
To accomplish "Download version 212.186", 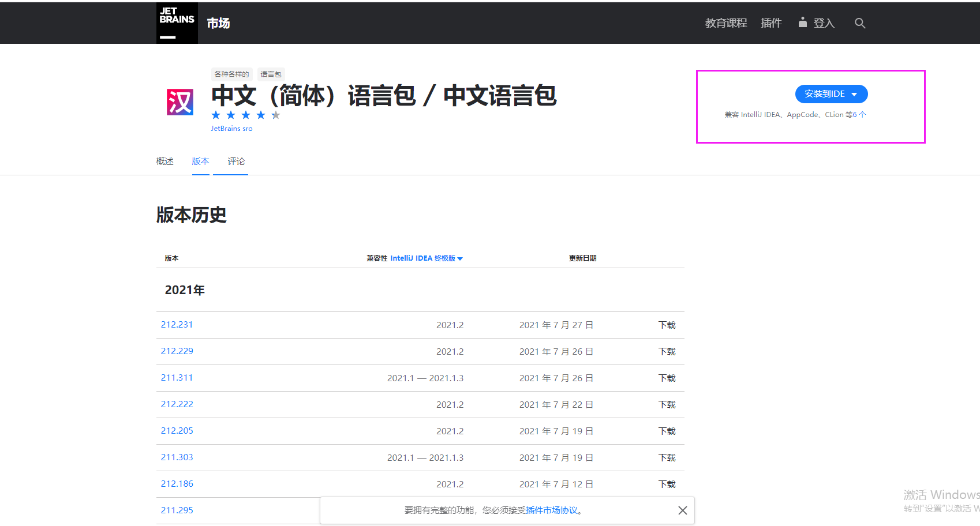I will (x=667, y=484).
